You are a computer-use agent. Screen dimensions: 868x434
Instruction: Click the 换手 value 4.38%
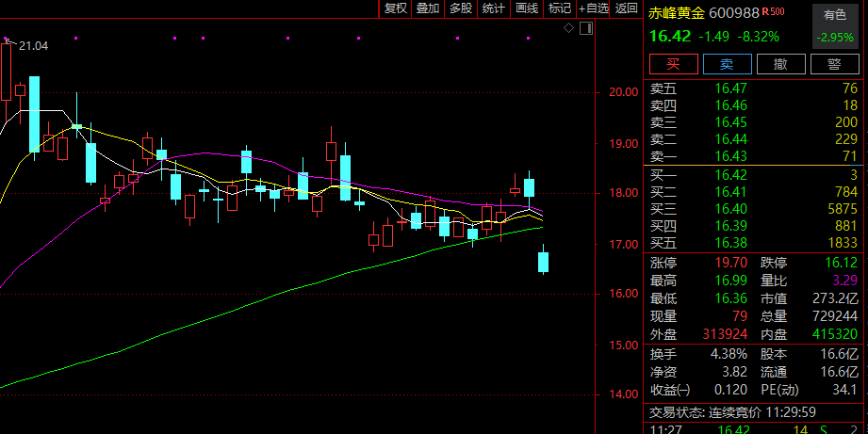coord(729,354)
